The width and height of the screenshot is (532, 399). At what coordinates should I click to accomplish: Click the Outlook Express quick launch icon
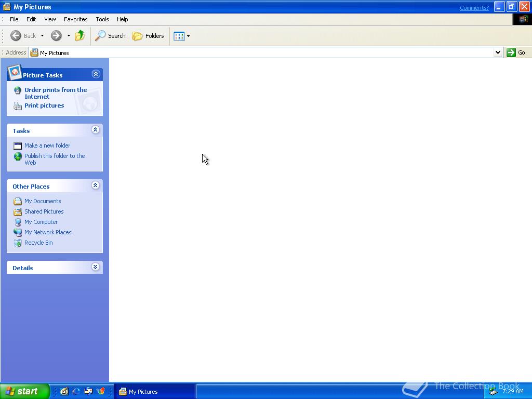pos(88,392)
